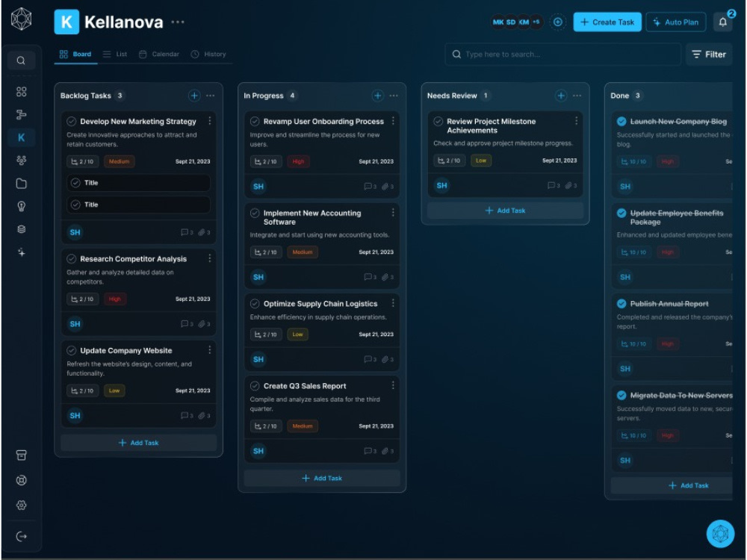
Task: Click the logout icon in sidebar
Action: 21,536
